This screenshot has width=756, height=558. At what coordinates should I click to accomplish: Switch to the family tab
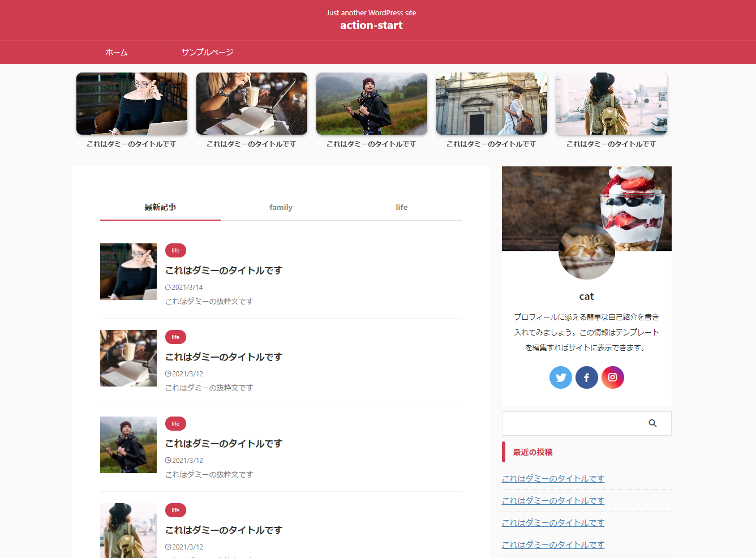[x=281, y=208]
